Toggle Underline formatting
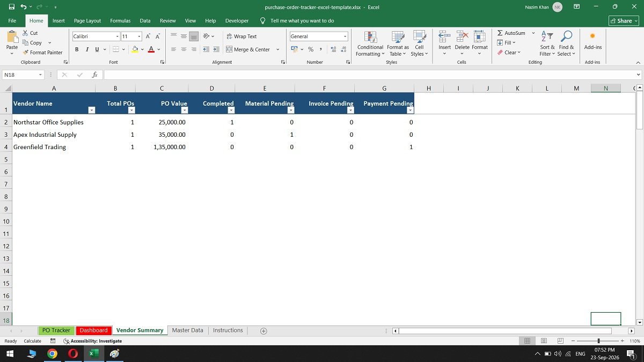 pyautogui.click(x=97, y=49)
